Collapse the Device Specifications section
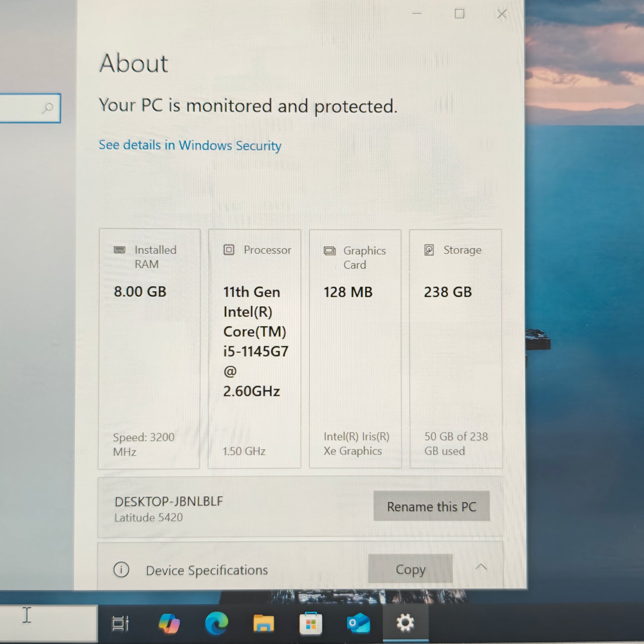 pyautogui.click(x=481, y=567)
